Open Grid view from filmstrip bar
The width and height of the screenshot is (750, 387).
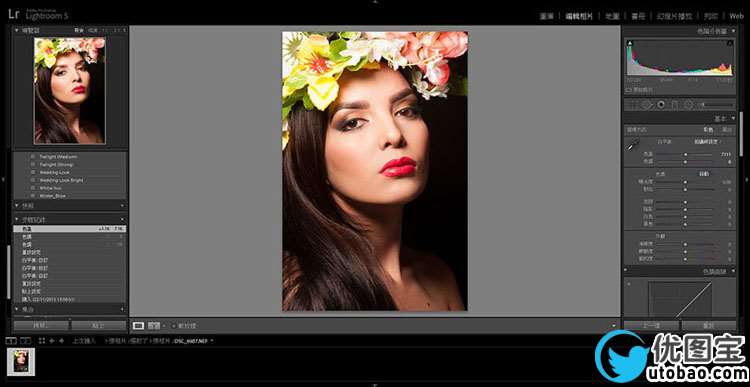(42, 341)
